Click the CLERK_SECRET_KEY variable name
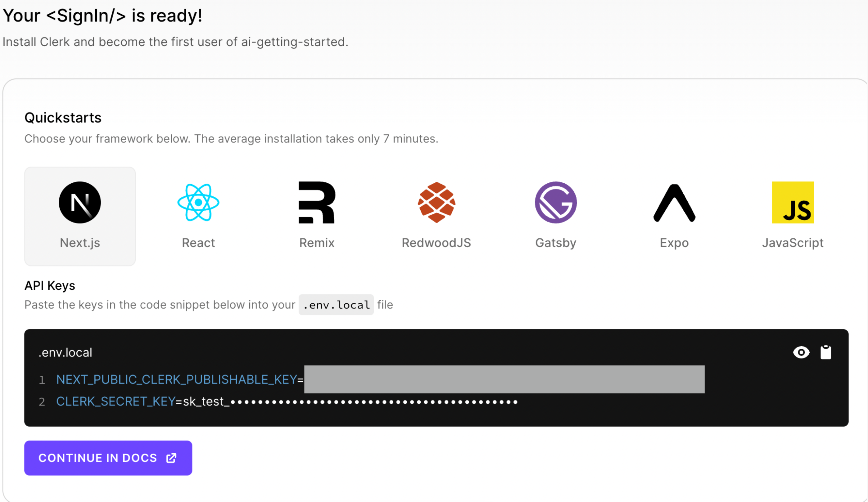868x502 pixels. coord(116,401)
